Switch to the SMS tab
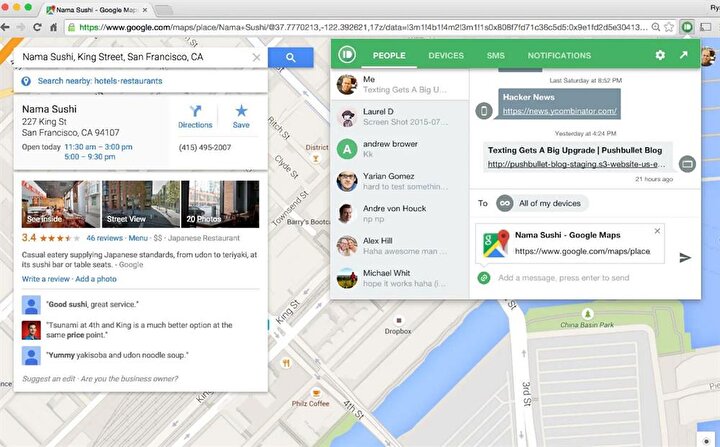Viewport: 720px width, 447px height. 495,56
